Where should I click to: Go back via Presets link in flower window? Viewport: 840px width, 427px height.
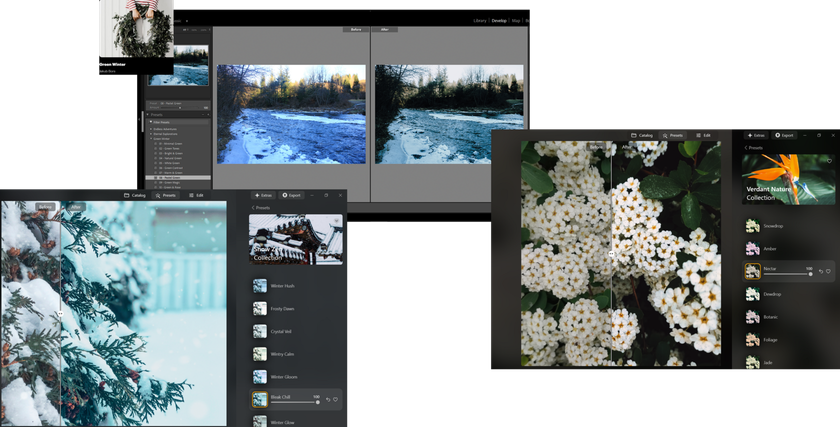(753, 148)
